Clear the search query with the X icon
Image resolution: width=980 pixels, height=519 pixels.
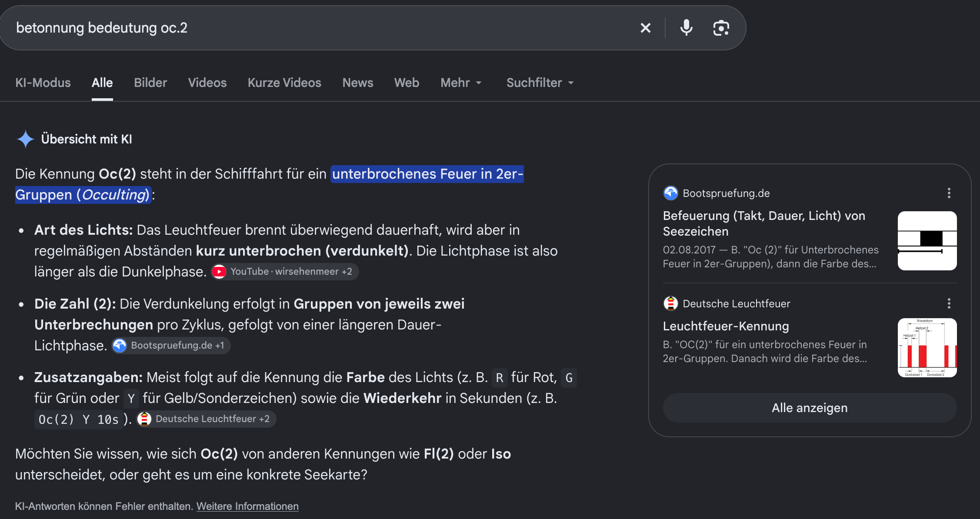tap(646, 28)
